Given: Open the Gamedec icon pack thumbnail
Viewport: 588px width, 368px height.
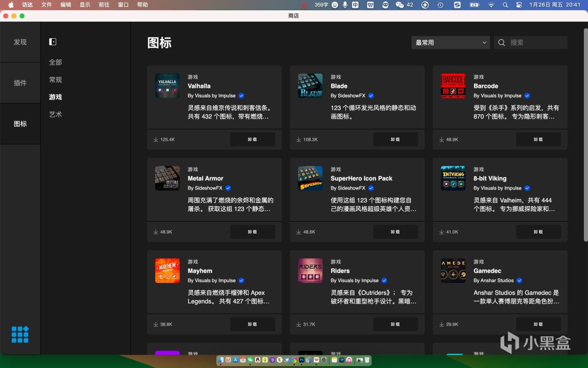Looking at the screenshot, I should pyautogui.click(x=453, y=271).
